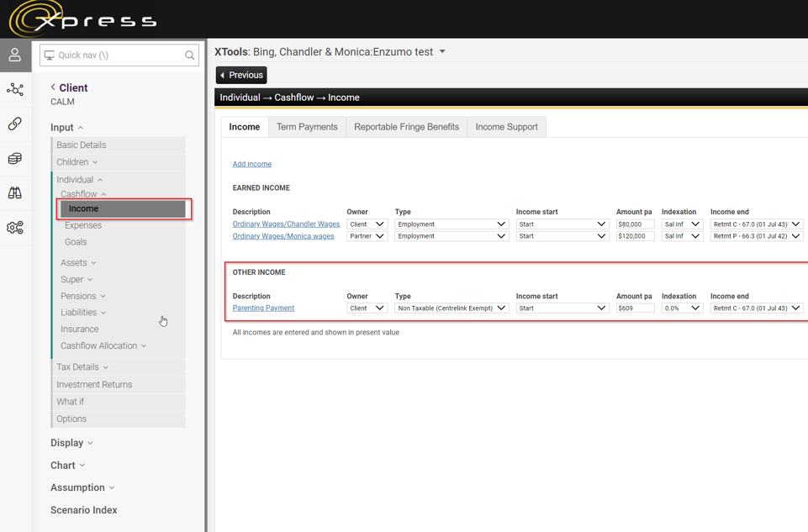Switch to the Term Payments tab
The image size is (808, 532).
(307, 127)
